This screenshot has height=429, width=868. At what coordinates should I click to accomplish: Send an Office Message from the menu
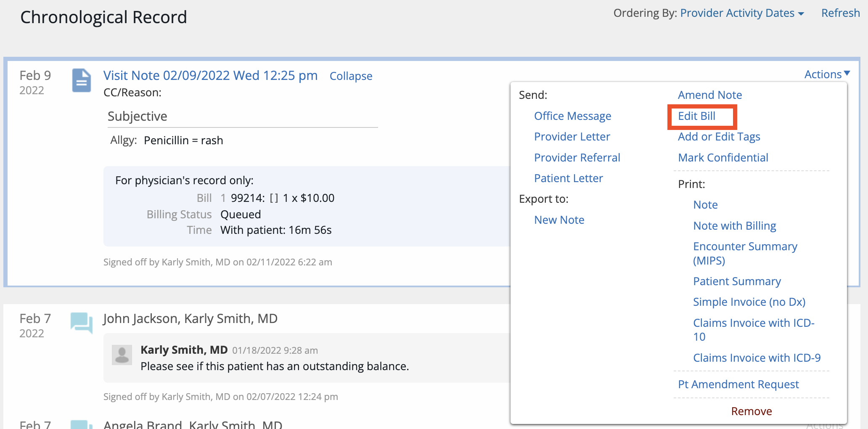[573, 116]
